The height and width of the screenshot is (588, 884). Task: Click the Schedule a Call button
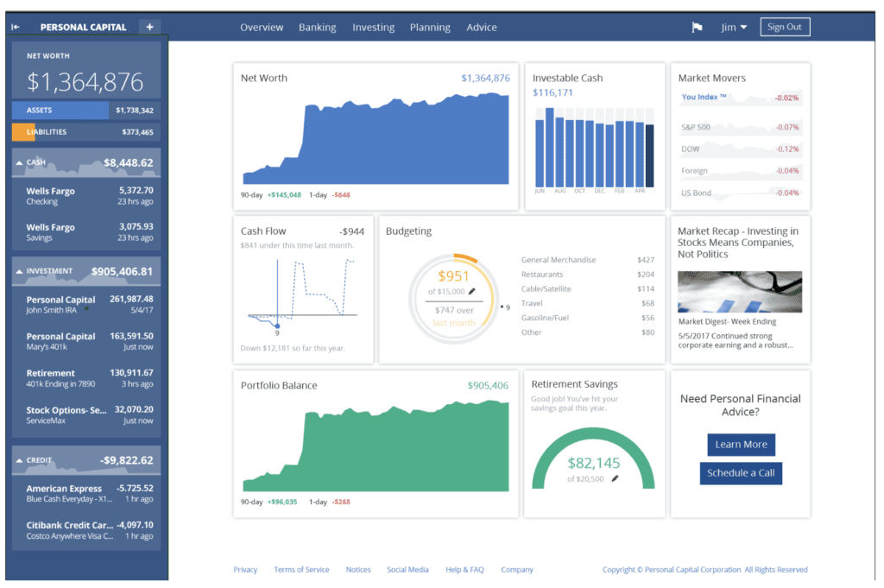740,473
